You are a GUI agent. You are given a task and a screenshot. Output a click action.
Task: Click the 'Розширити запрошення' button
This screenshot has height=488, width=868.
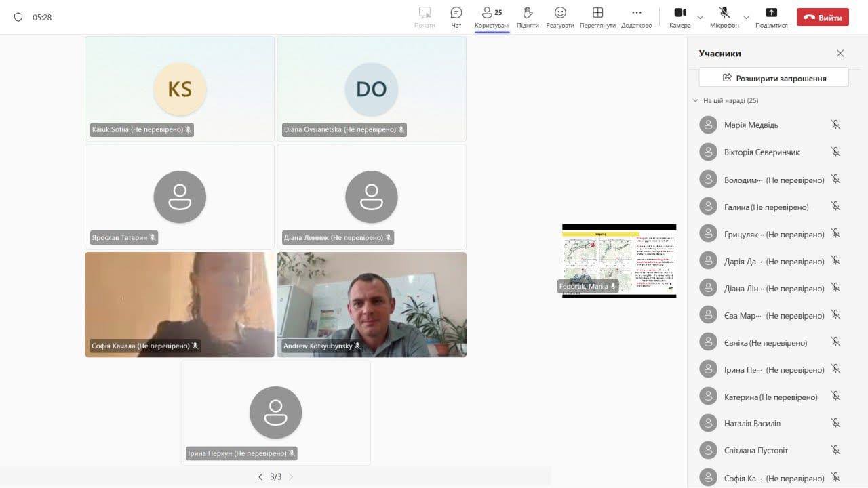click(774, 78)
